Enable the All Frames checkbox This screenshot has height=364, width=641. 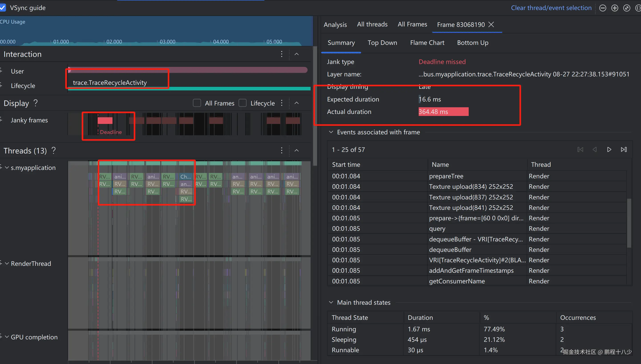(x=197, y=103)
